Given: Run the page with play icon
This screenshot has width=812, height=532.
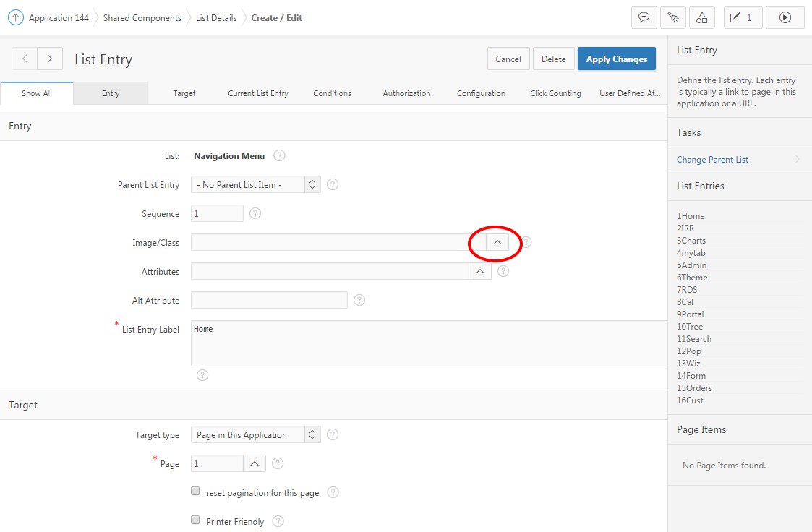Looking at the screenshot, I should 785,17.
